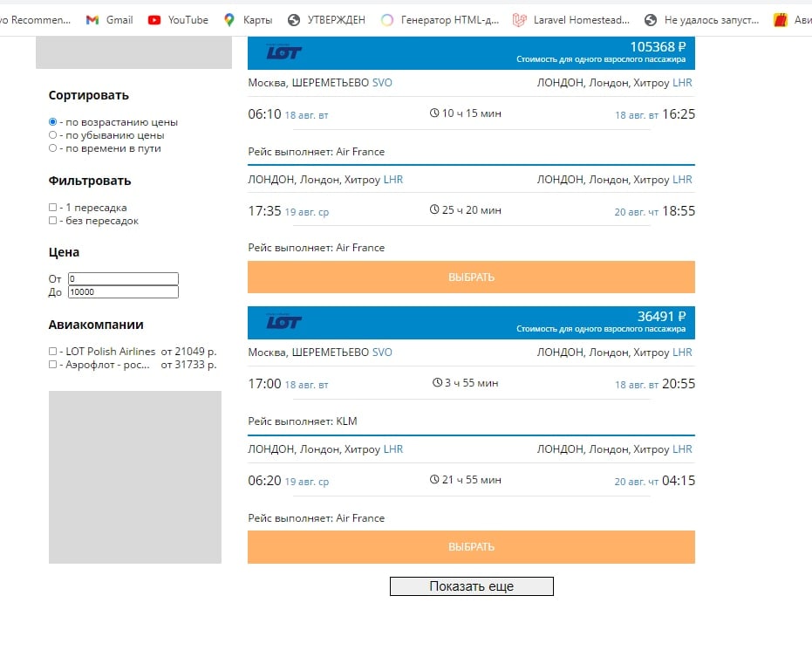Viewport: 812px width, 671px height.
Task: Click LHR code above the 16:25 arrival
Action: click(682, 82)
